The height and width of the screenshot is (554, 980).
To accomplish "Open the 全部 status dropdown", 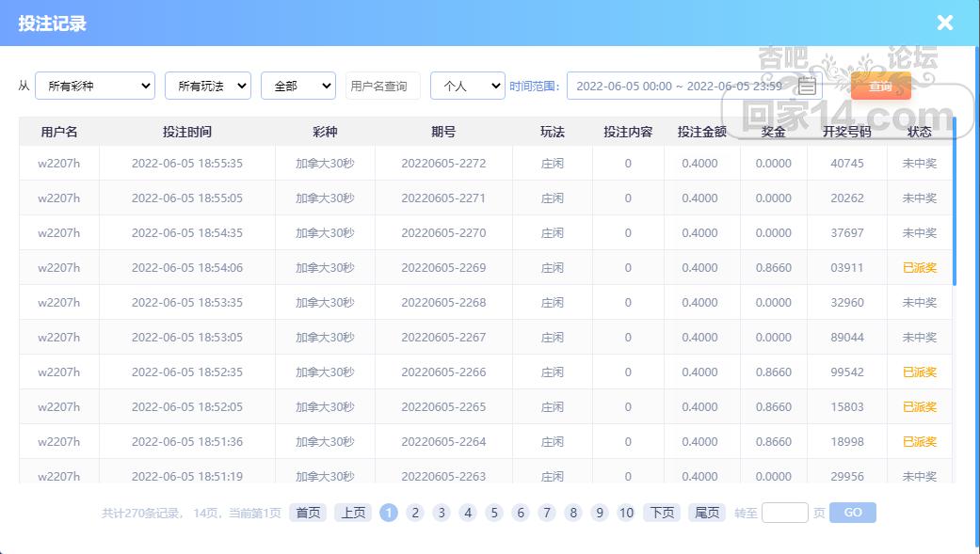I will [297, 86].
